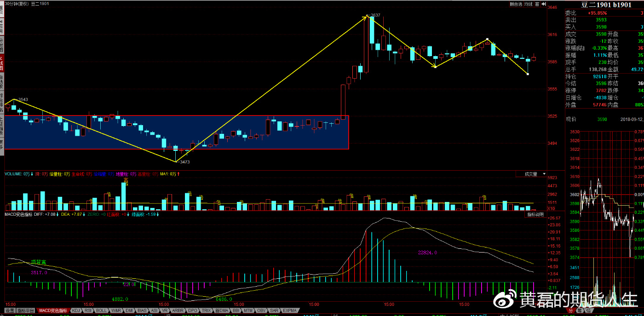The image size is (644, 316).
Task: Select the K线图 sidebar tab
Action: 2,63
